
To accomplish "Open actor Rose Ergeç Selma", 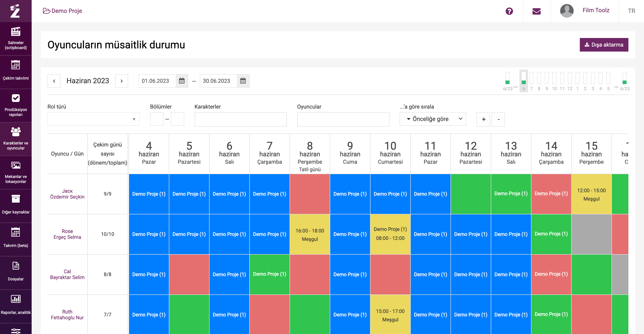I will pos(67,234).
